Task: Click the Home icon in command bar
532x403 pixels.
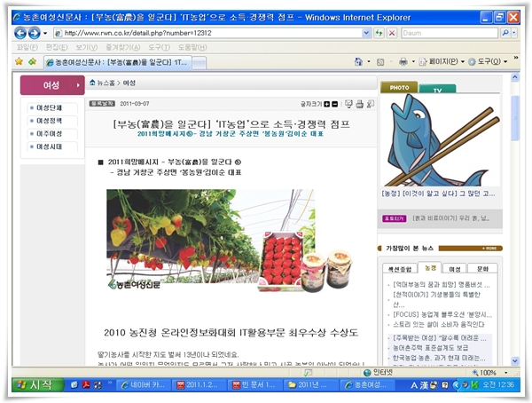Action: (x=360, y=61)
